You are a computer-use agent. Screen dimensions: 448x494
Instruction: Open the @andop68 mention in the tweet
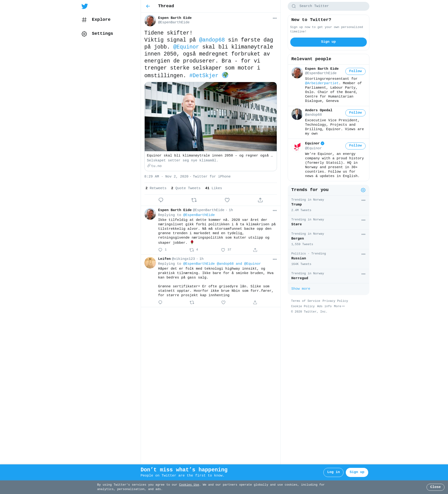(x=212, y=40)
